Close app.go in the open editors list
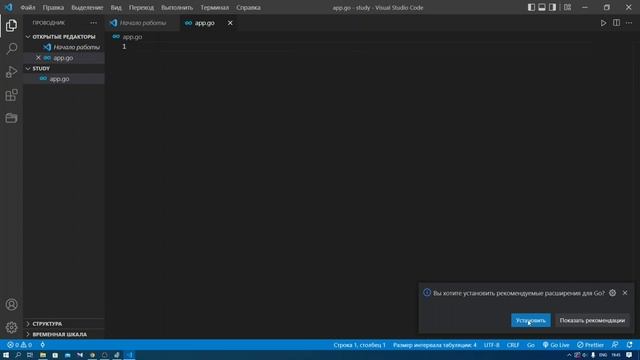 pos(38,58)
